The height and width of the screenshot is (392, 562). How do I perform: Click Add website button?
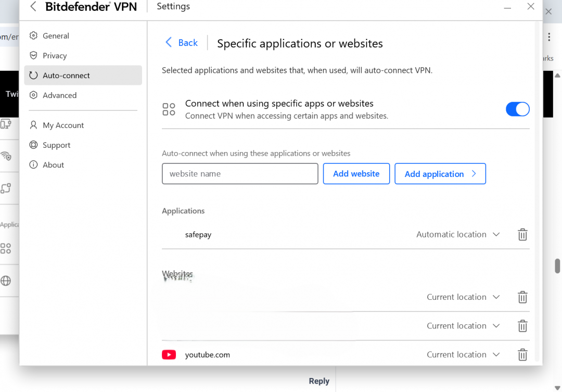[356, 173]
